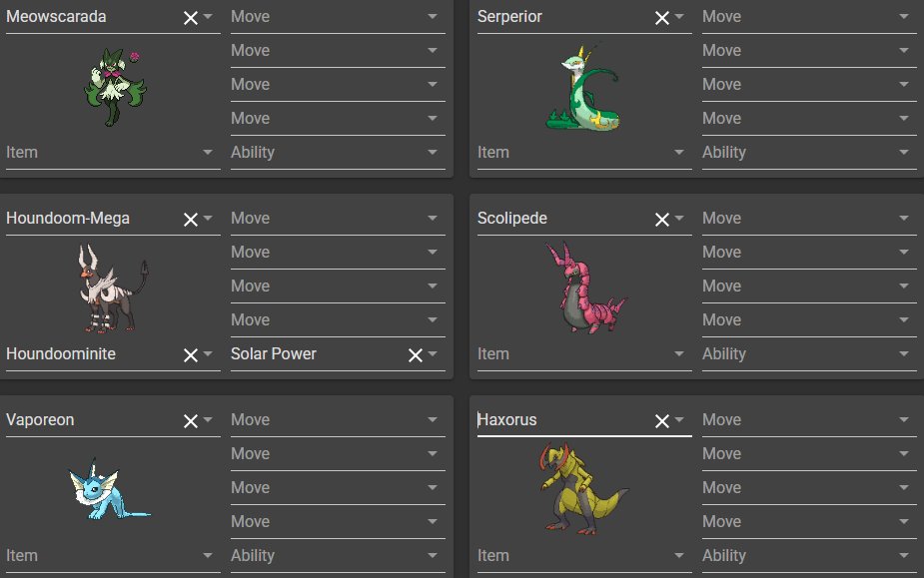This screenshot has width=924, height=578.
Task: Open dropdown arrow beside Solar Power ability
Action: pos(433,353)
